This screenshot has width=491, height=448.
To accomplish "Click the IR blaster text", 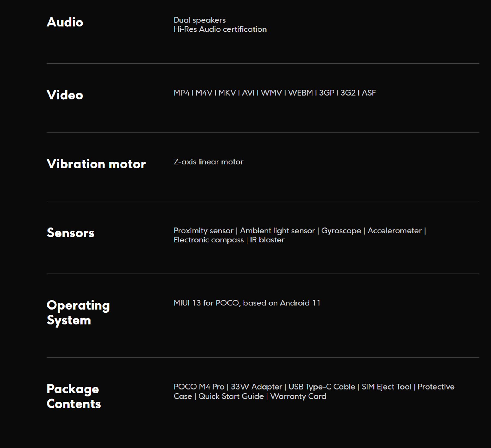I will [x=267, y=240].
